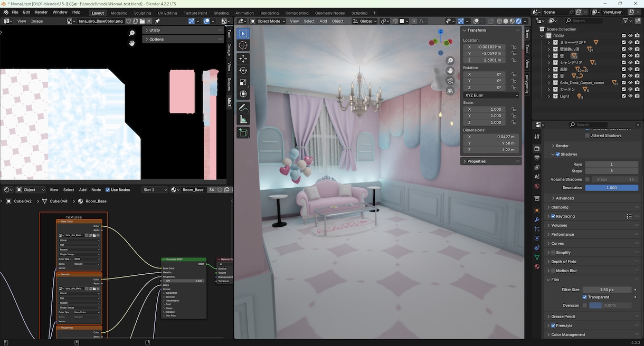Expand the Utility panel in image editor
Screen dimensions: 644x346
(183, 30)
